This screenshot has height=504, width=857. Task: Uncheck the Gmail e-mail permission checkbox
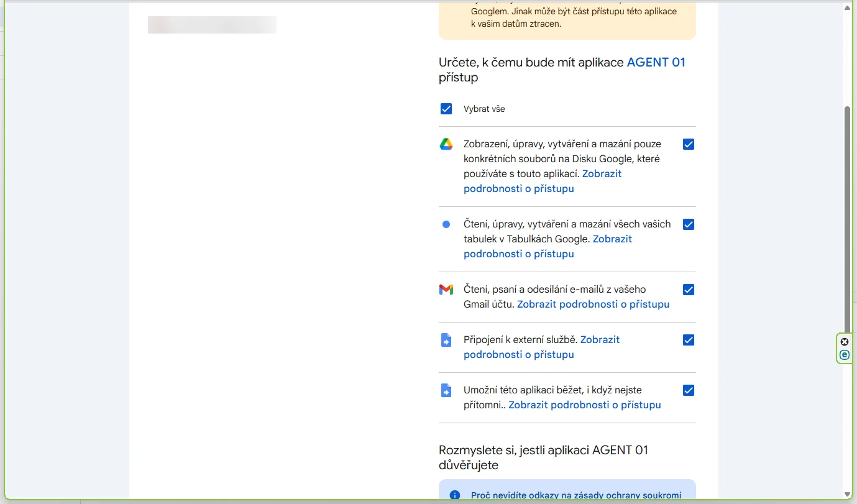pyautogui.click(x=689, y=290)
